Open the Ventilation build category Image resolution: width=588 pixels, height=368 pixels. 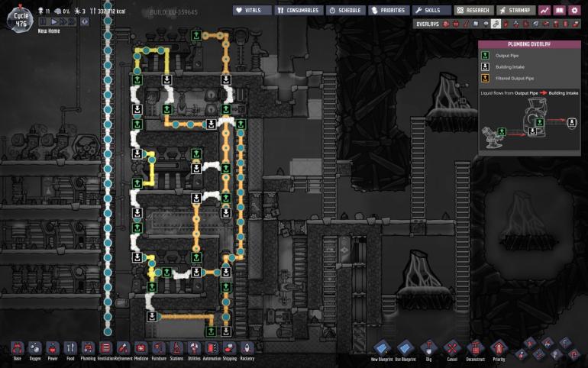pyautogui.click(x=105, y=350)
